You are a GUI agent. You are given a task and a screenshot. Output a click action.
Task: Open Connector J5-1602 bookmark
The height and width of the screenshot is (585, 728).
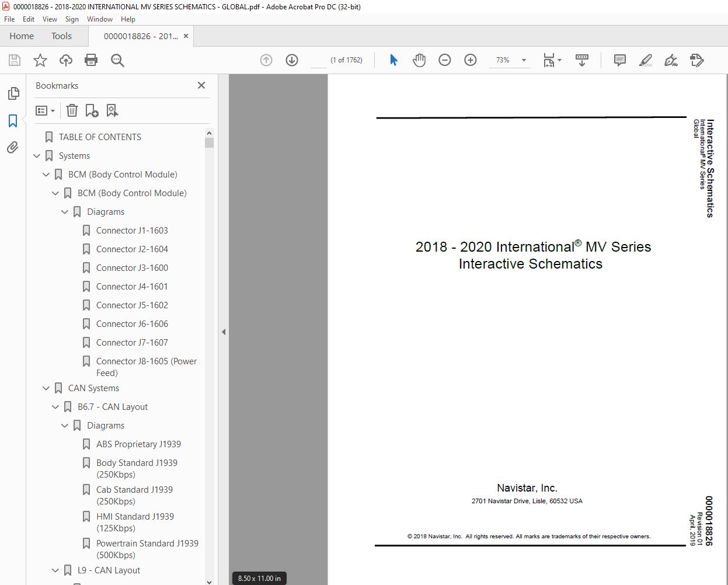(132, 305)
